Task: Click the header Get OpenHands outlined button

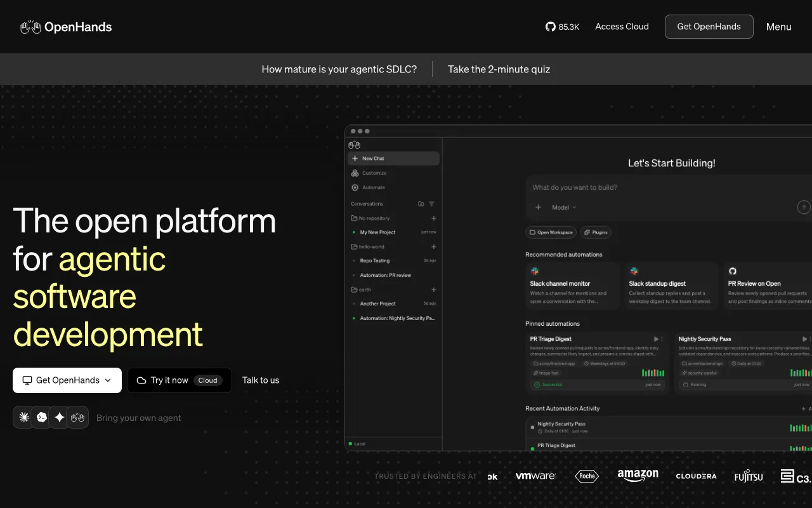Action: 709,27
